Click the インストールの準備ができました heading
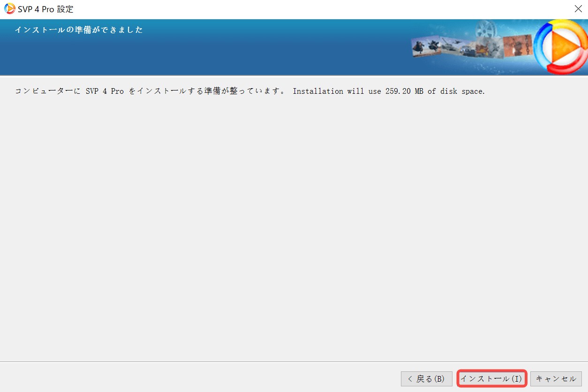Image resolution: width=588 pixels, height=392 pixels. (79, 30)
